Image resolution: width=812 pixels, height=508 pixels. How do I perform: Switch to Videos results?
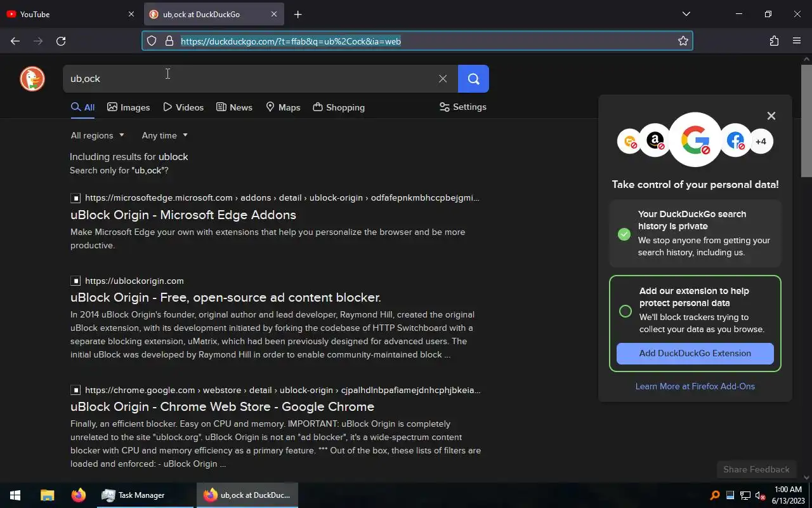pos(183,107)
